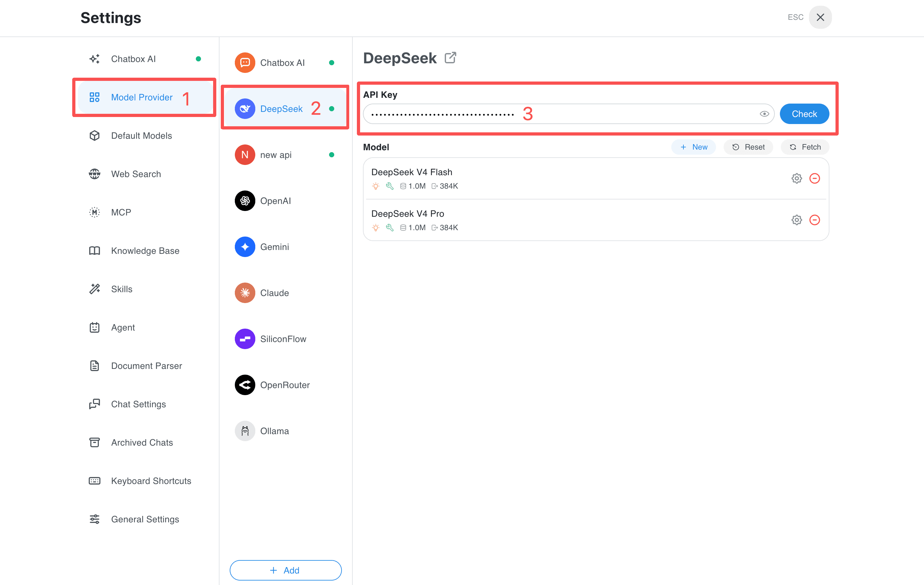Viewport: 924px width, 585px height.
Task: Select Model Provider in settings sidebar
Action: point(145,97)
